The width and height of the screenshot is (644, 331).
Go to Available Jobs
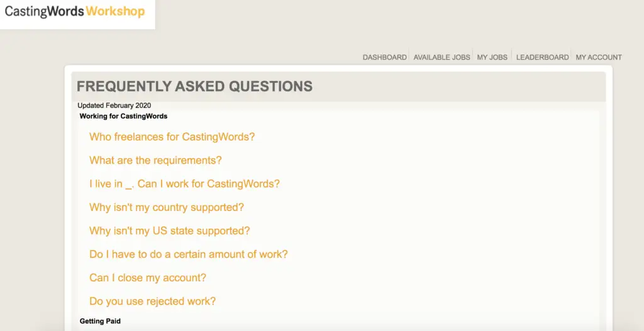[441, 57]
